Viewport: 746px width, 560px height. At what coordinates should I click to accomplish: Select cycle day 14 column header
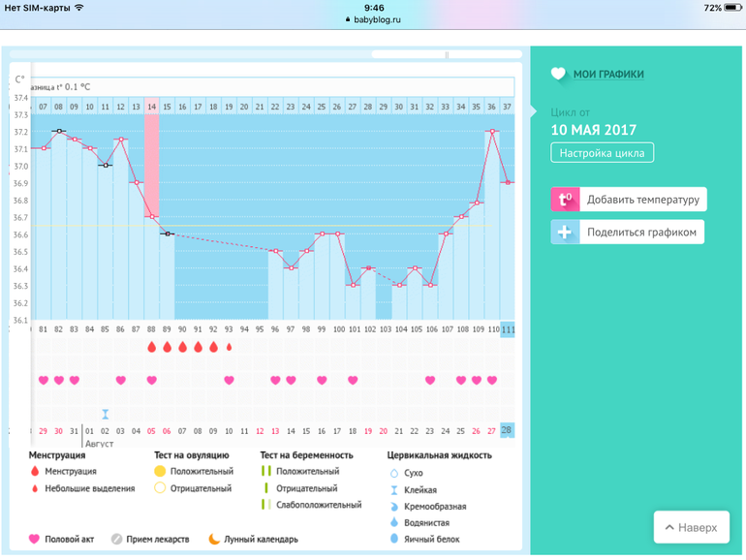[x=151, y=107]
